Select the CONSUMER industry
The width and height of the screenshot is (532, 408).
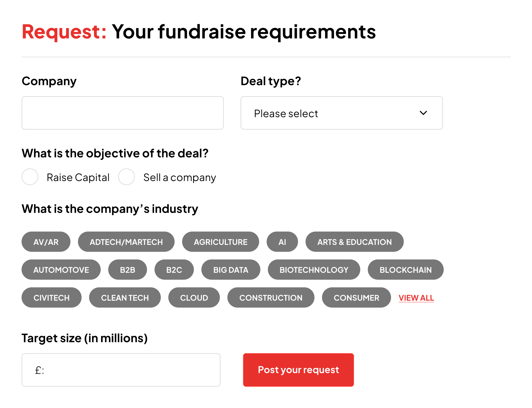click(357, 297)
